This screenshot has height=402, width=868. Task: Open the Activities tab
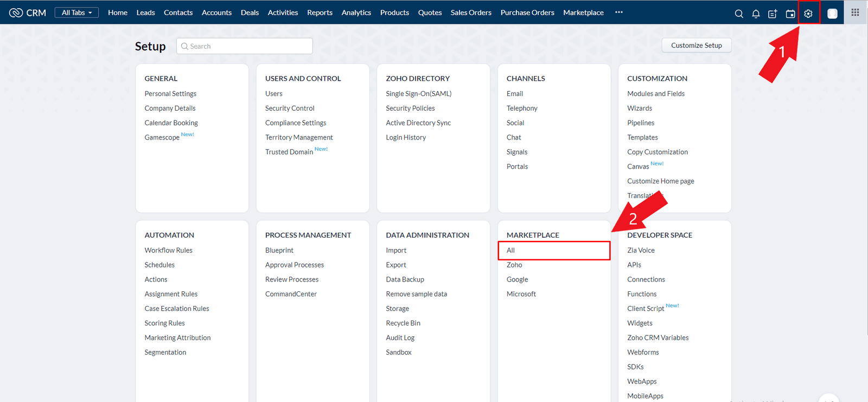click(283, 12)
